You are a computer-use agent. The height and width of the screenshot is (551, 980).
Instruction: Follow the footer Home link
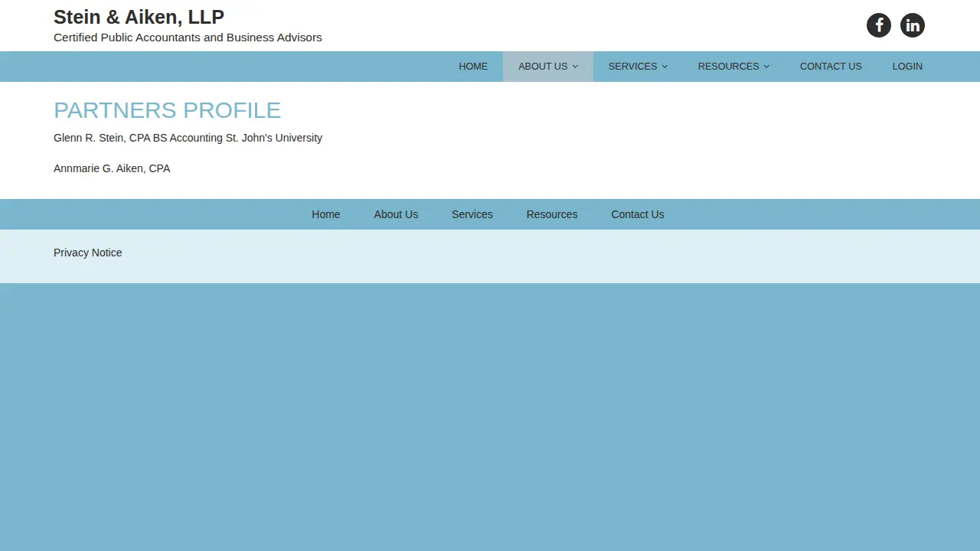point(325,214)
